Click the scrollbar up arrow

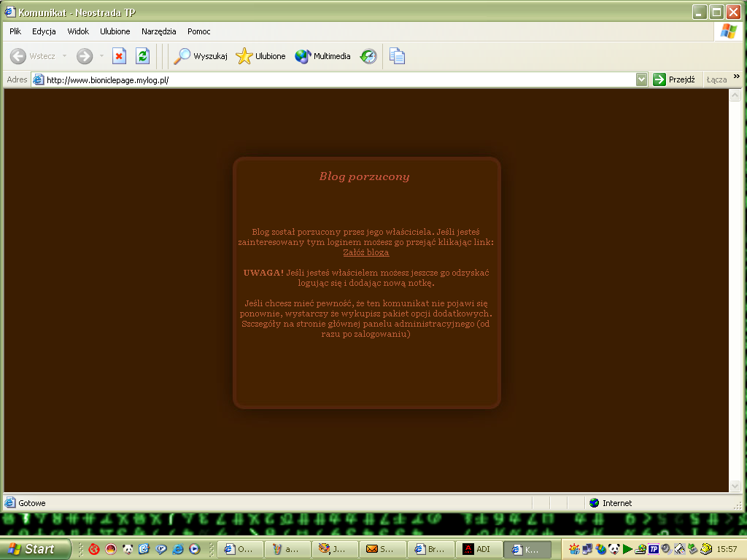tap(735, 95)
